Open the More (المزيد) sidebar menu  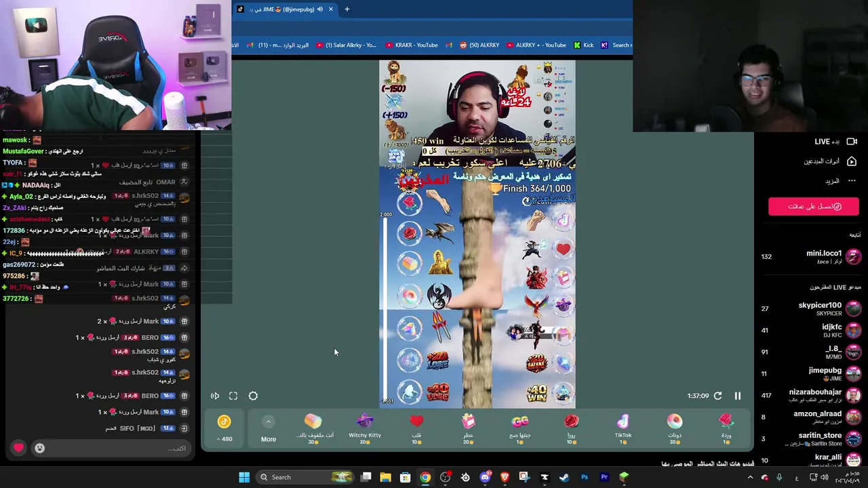pos(841,181)
